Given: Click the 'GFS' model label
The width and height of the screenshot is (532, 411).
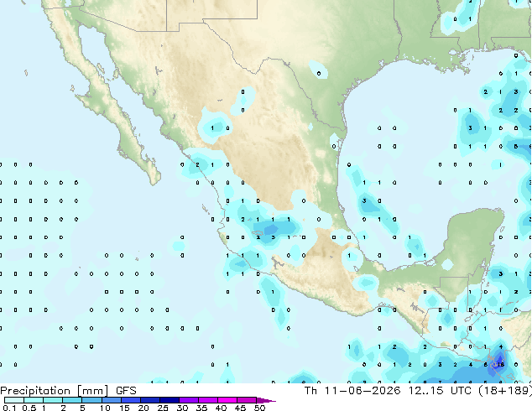Looking at the screenshot, I should [126, 391].
